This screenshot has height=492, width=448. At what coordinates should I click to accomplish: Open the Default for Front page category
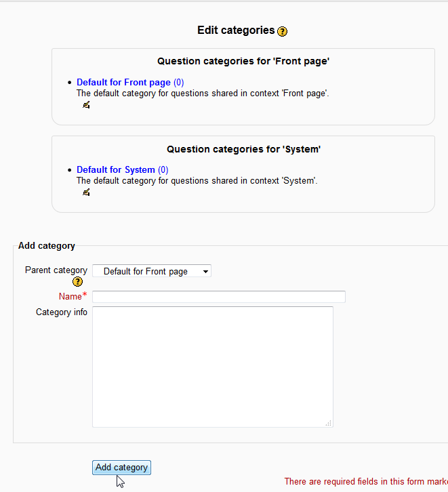123,83
